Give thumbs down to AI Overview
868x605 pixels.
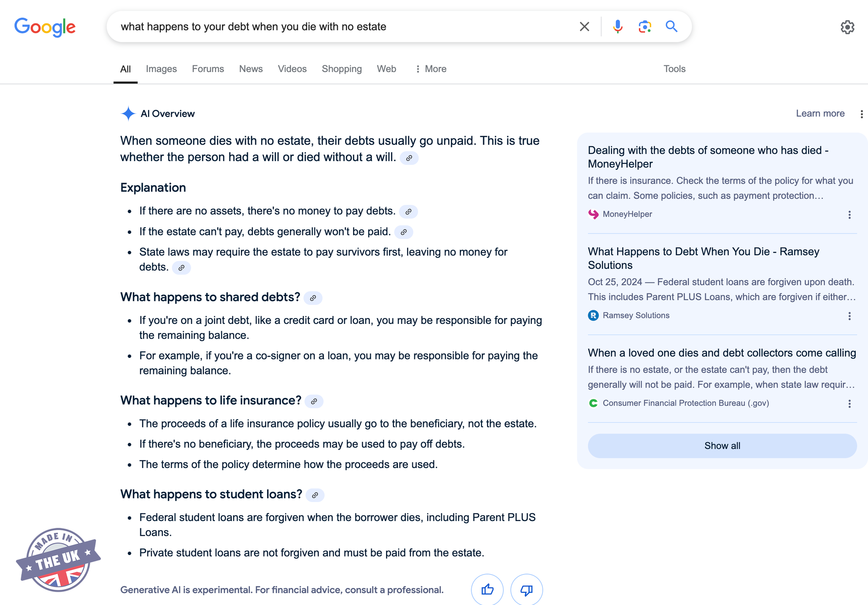coord(526,589)
